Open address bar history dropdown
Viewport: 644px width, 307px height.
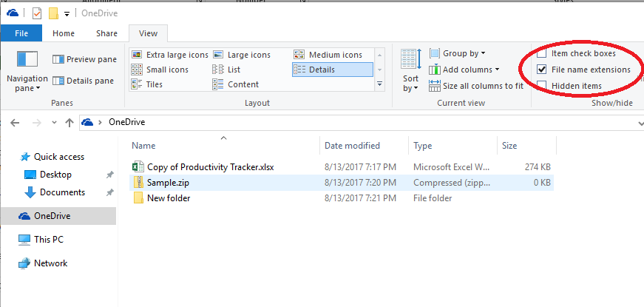tap(640, 123)
